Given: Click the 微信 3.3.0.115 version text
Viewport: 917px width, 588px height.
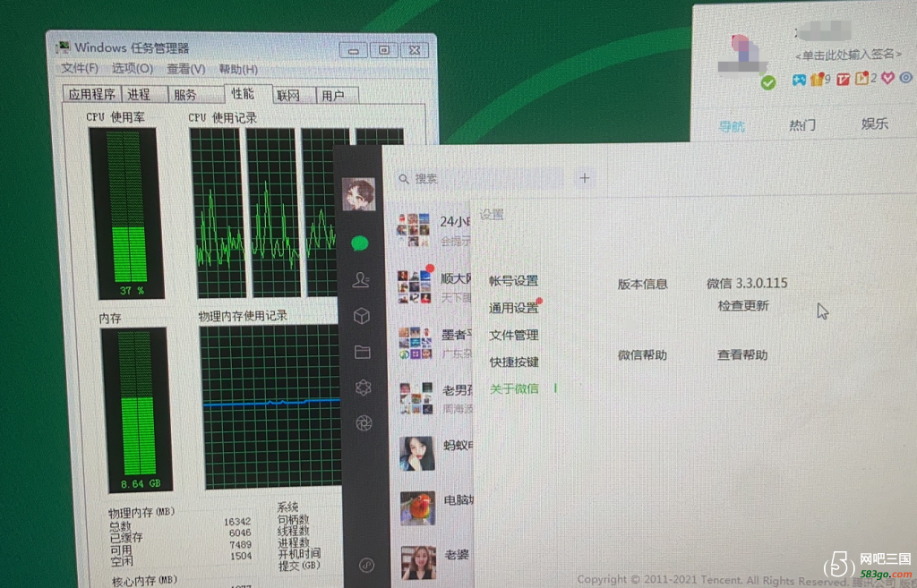Looking at the screenshot, I should 747,283.
